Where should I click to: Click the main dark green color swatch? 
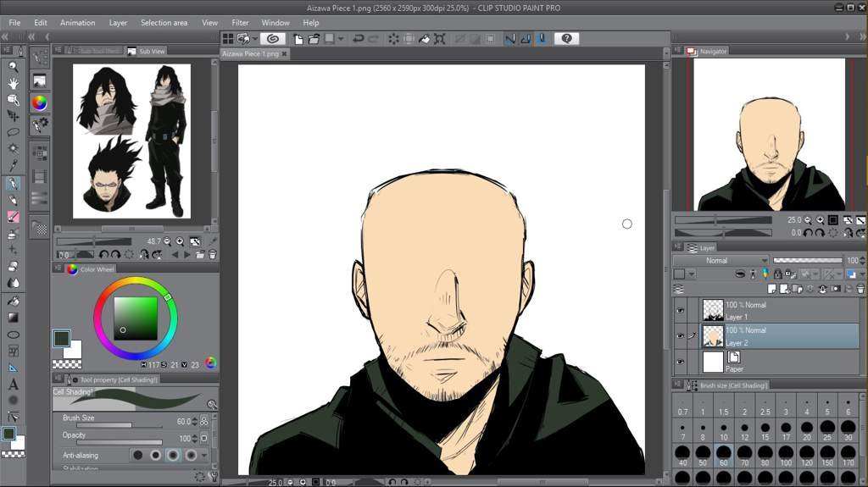[x=61, y=338]
